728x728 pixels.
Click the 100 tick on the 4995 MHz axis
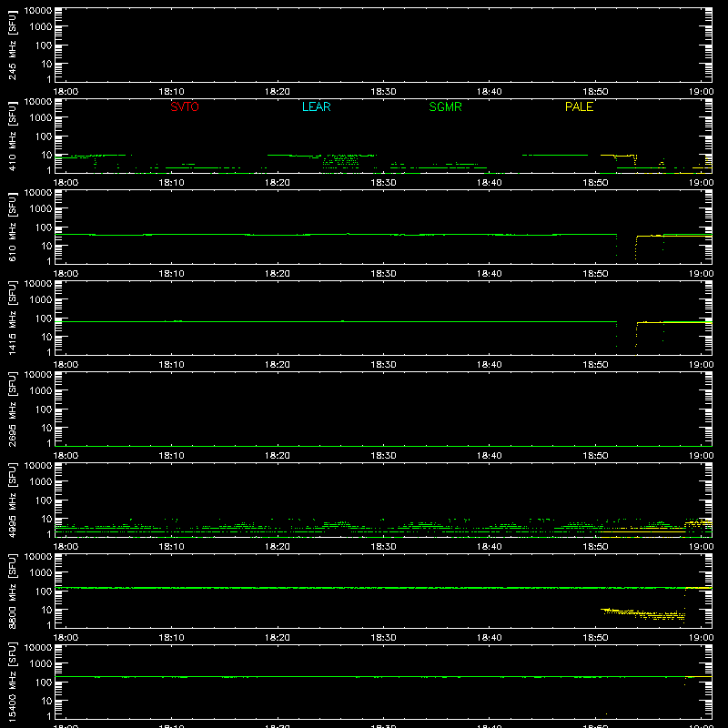44,500
